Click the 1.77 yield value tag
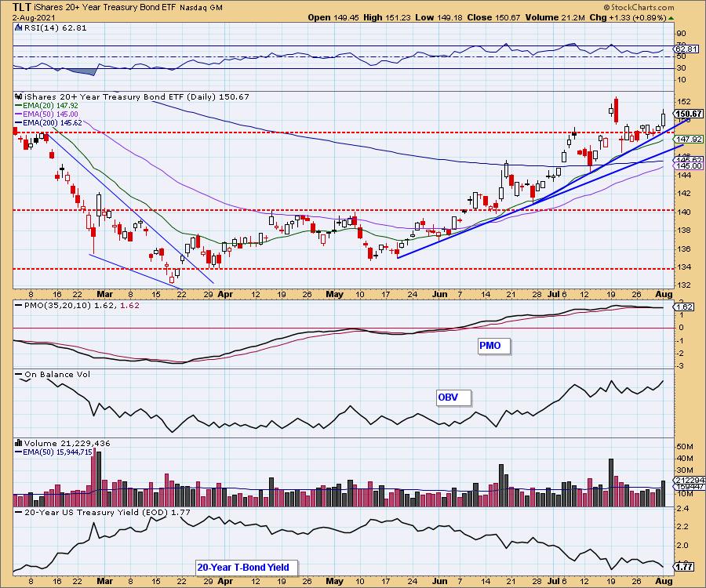 pyautogui.click(x=684, y=567)
